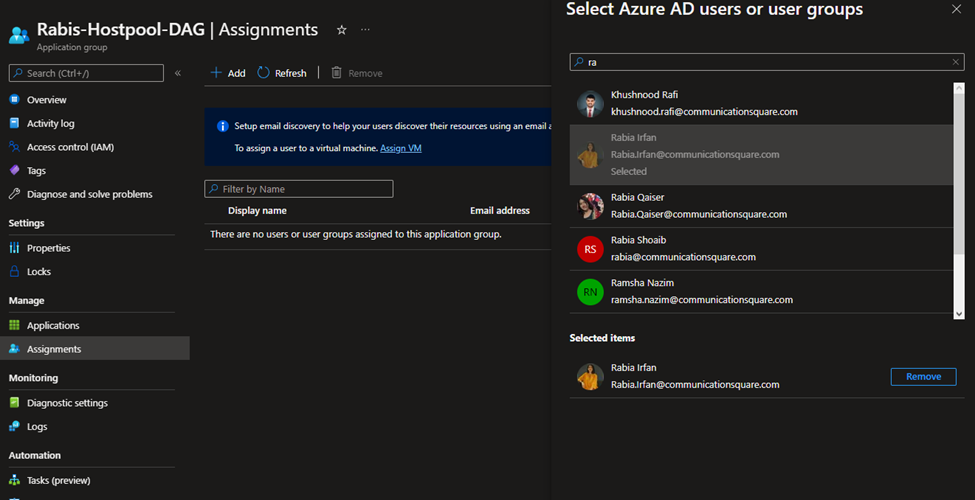Click the Locks padlock icon
The width and height of the screenshot is (975, 500).
14,271
